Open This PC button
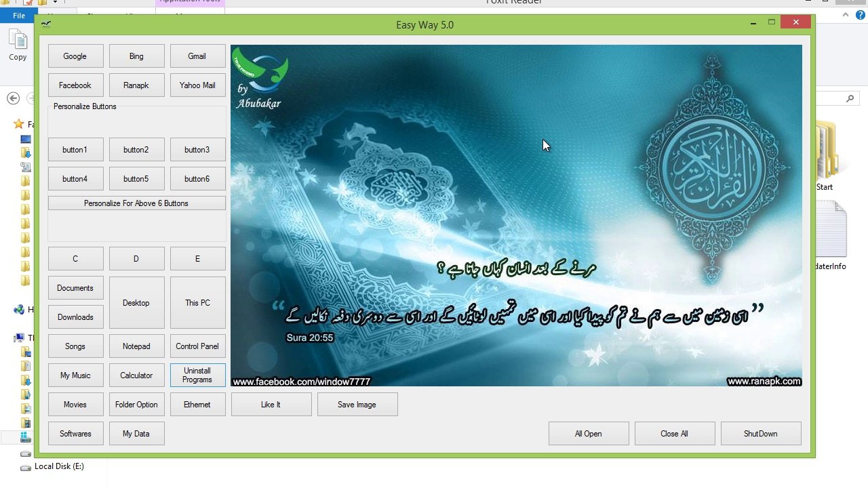 [197, 303]
